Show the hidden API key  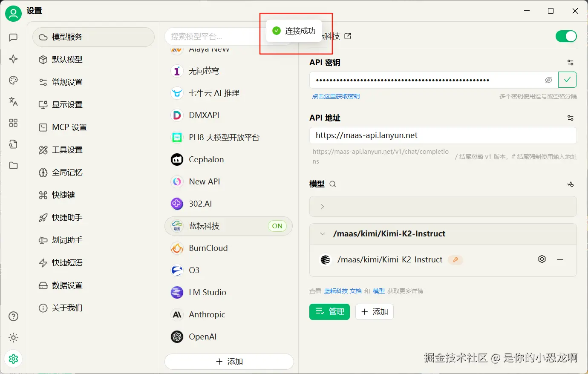[549, 80]
